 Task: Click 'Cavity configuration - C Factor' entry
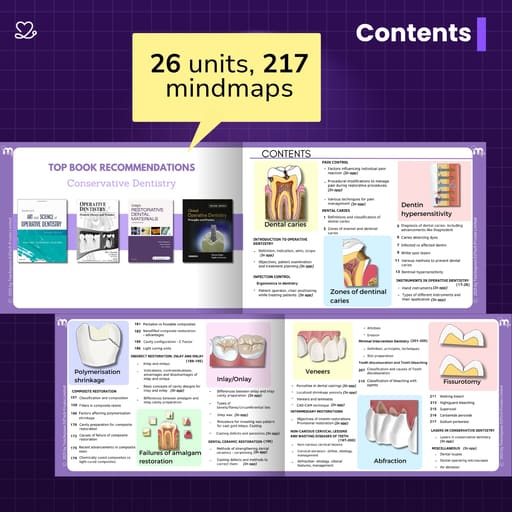click(x=168, y=342)
